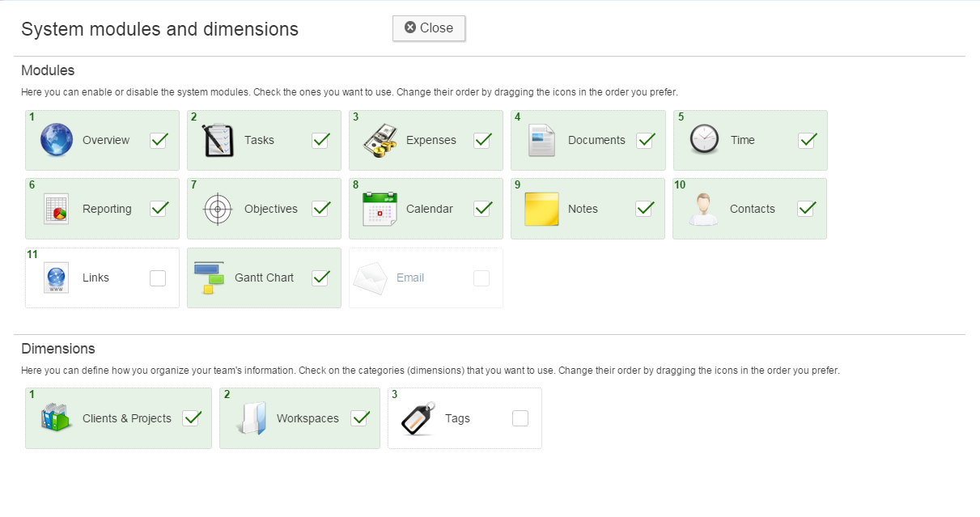
Task: Click the Expenses money icon
Action: click(x=380, y=140)
